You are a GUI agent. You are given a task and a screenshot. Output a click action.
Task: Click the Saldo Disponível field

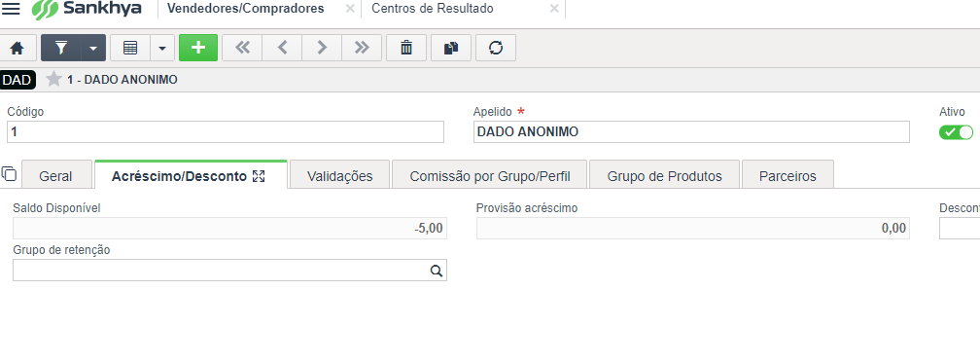coord(230,229)
